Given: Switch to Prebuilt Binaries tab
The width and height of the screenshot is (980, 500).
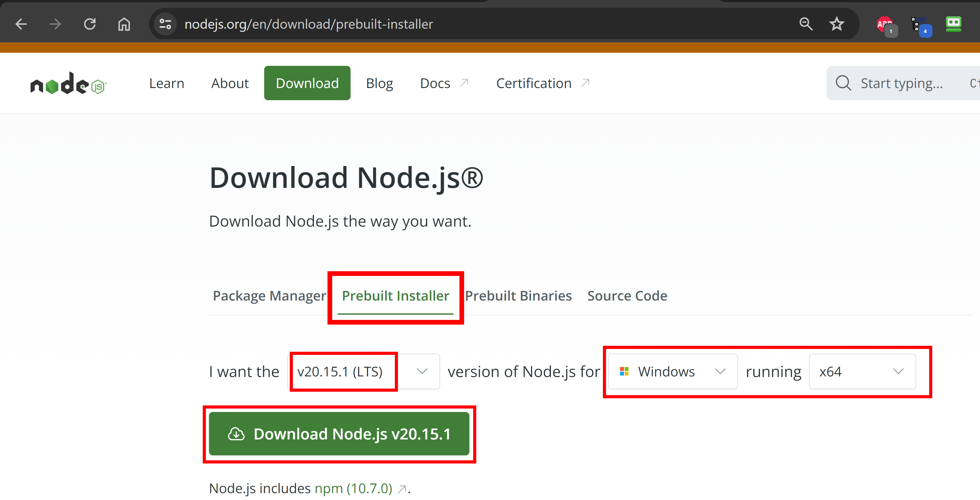Looking at the screenshot, I should [518, 296].
